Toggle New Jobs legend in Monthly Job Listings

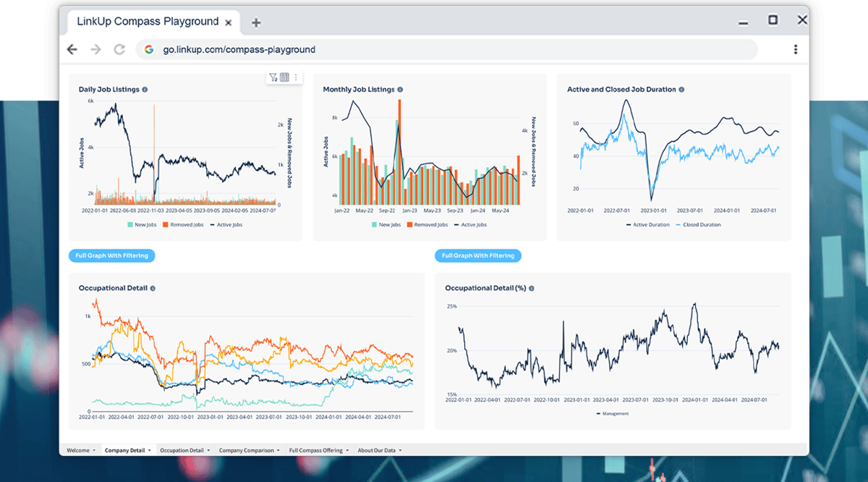(x=386, y=225)
